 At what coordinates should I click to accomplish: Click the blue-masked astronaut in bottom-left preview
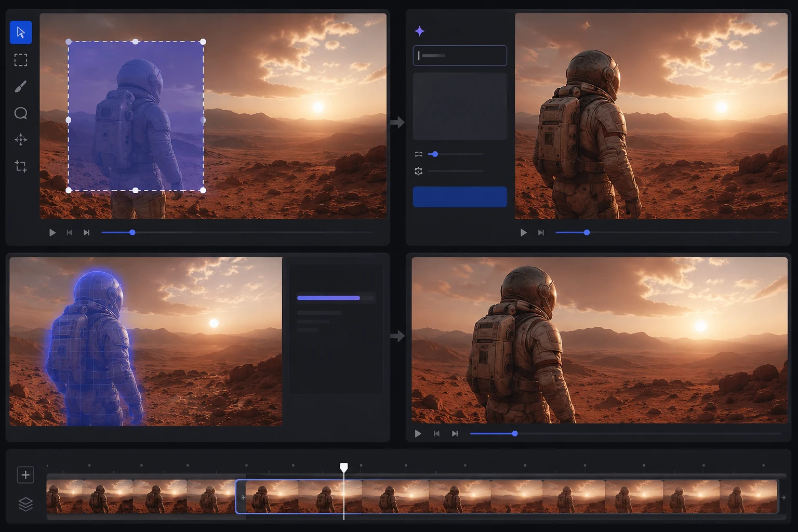[94, 348]
